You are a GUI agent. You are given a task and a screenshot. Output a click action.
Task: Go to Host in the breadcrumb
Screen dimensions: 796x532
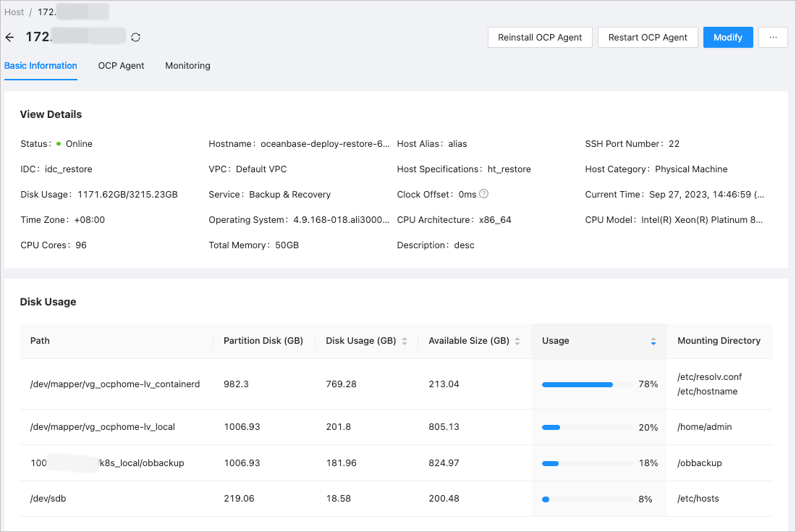(x=14, y=12)
